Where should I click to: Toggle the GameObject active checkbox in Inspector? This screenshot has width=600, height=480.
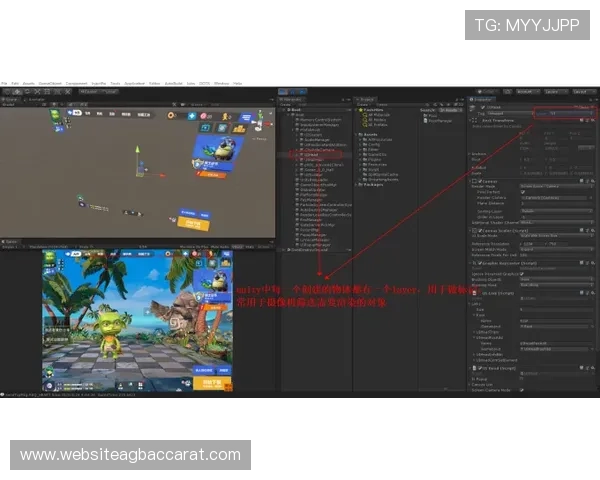click(483, 108)
